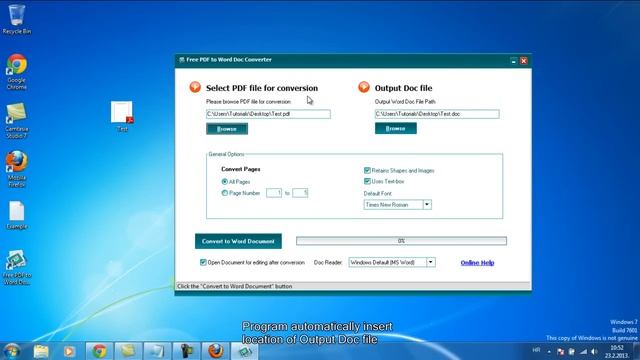Expand the Doc Reader dropdown arrow
Image resolution: width=640 pixels, height=360 pixels.
[x=431, y=262]
